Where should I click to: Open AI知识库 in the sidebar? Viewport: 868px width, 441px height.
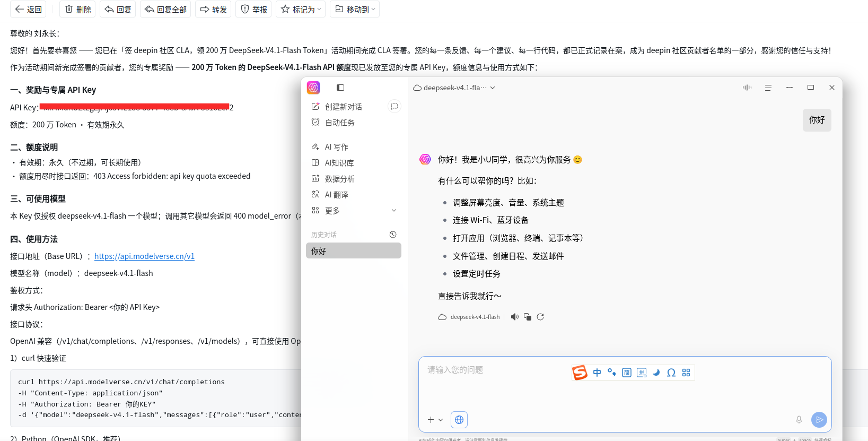[x=332, y=163]
